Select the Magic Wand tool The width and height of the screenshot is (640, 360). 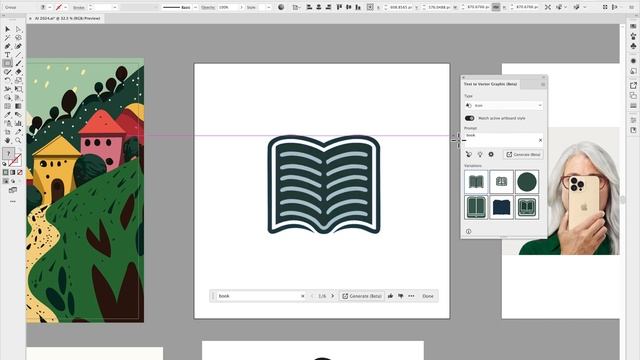pyautogui.click(x=7, y=38)
